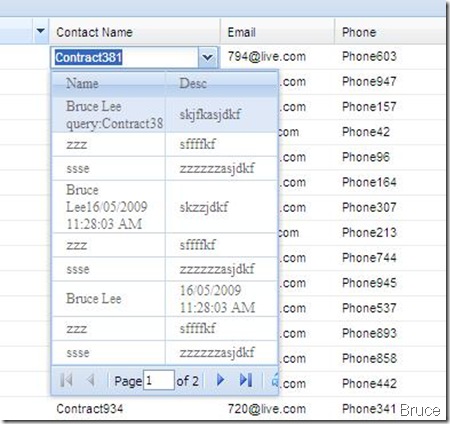Screen dimensions: 450x424
Task: Select the 720@live.com email cell
Action: [x=277, y=409]
